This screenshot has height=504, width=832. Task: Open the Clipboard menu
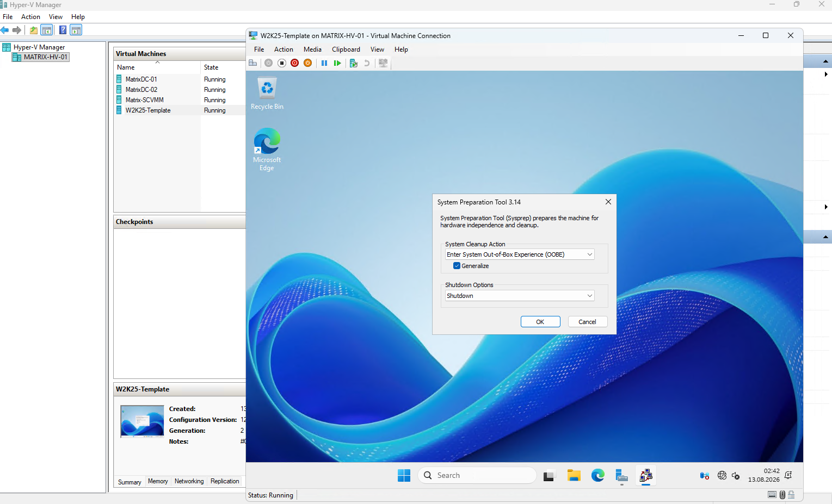coord(346,49)
